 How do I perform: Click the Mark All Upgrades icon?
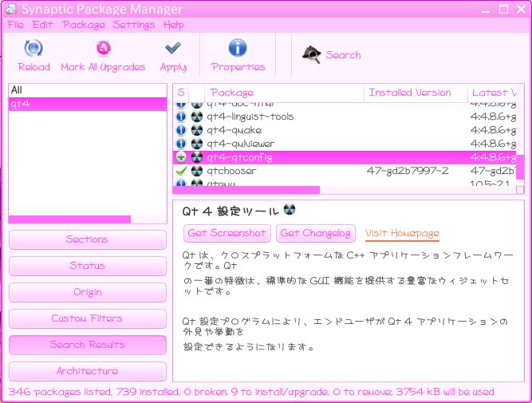103,48
